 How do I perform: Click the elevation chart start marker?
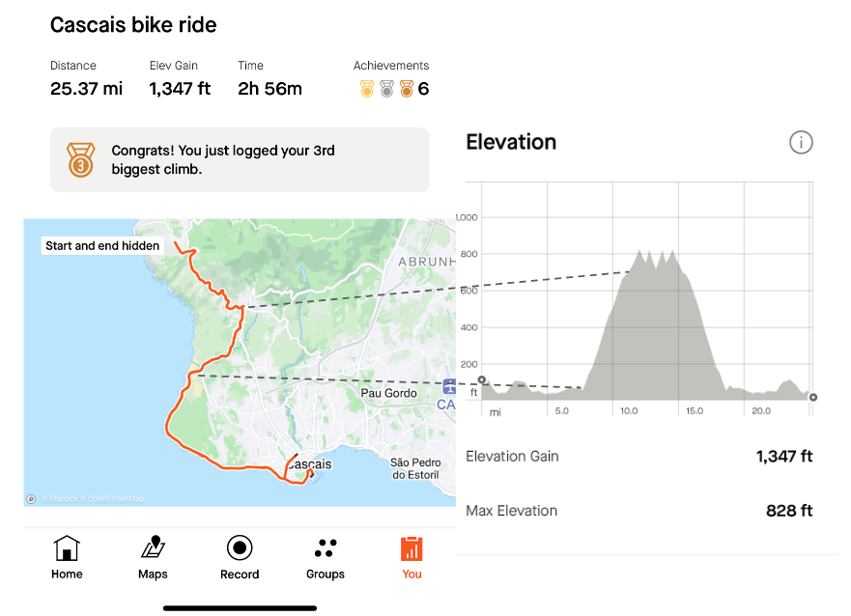[x=482, y=379]
